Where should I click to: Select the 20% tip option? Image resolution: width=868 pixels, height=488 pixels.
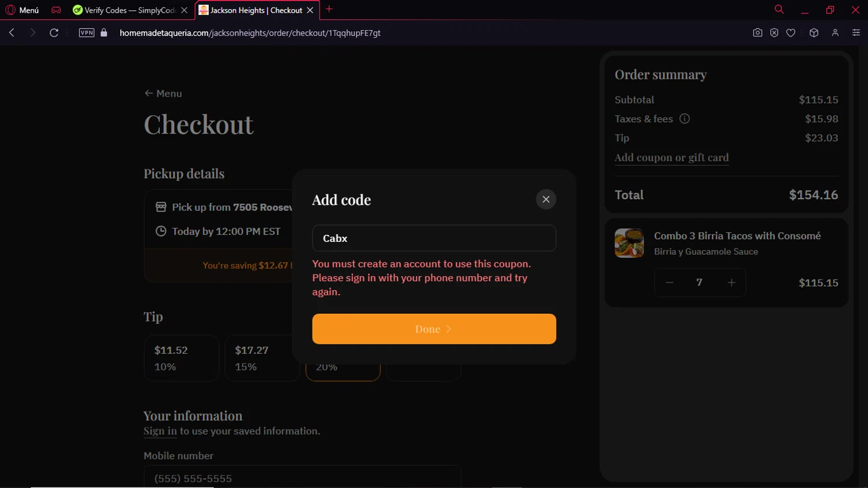click(343, 370)
